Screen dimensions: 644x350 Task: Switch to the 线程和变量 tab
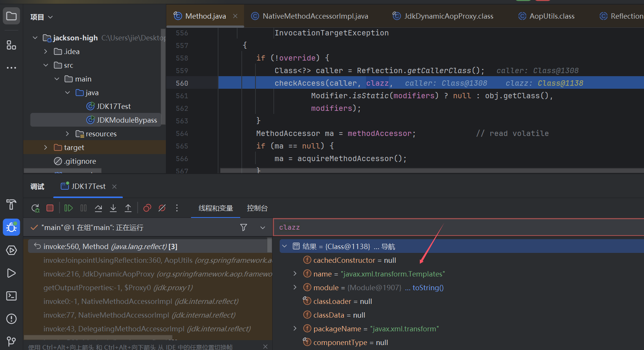216,208
